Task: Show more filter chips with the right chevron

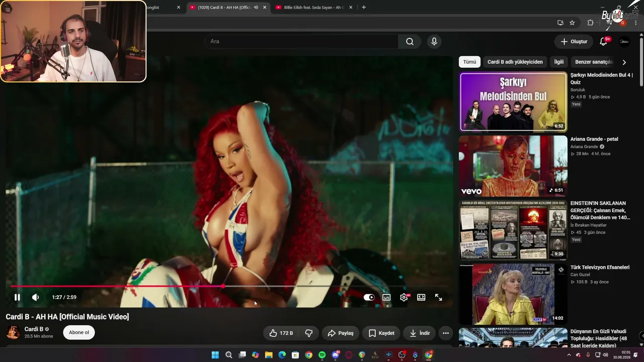Action: [x=624, y=62]
